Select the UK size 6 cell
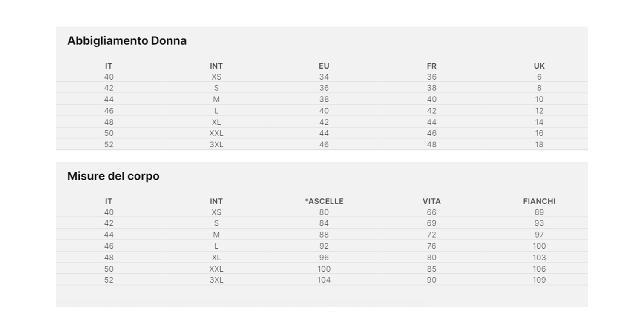The image size is (644, 332). click(x=539, y=77)
